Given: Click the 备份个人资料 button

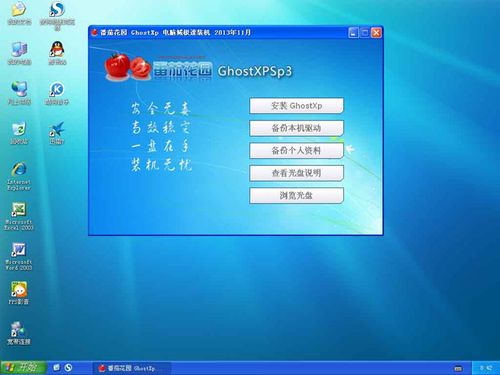Looking at the screenshot, I should click(296, 151).
